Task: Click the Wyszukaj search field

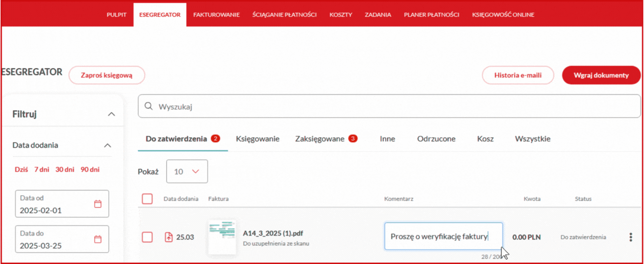Action: 389,106
